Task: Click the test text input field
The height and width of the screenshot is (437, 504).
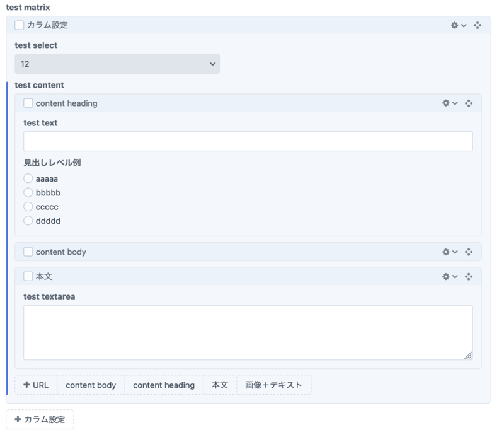Action: [x=248, y=141]
